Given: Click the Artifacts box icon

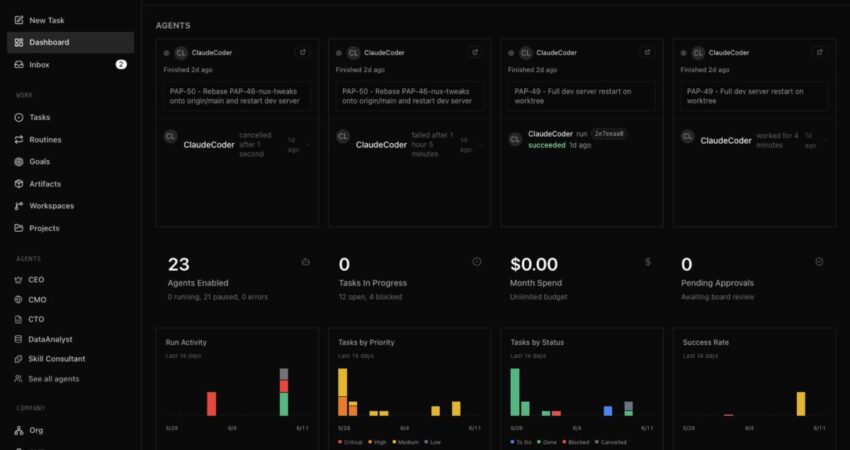Looking at the screenshot, I should pos(19,184).
